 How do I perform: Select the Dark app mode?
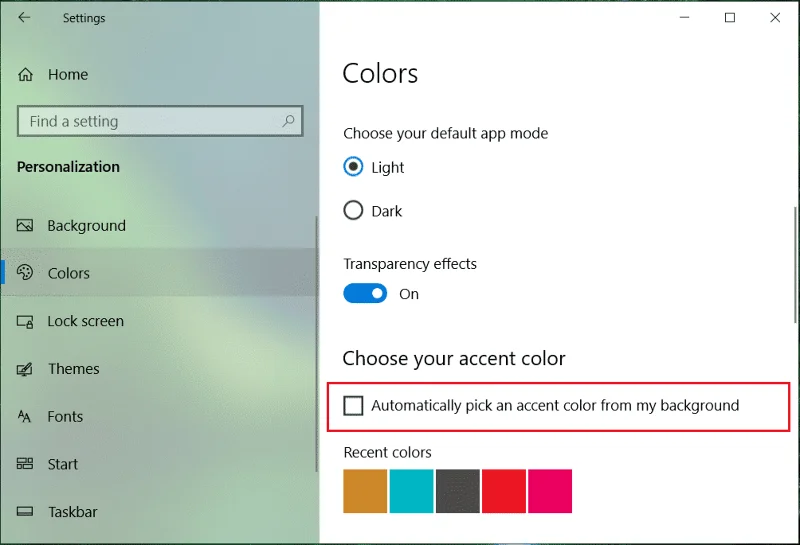click(353, 210)
